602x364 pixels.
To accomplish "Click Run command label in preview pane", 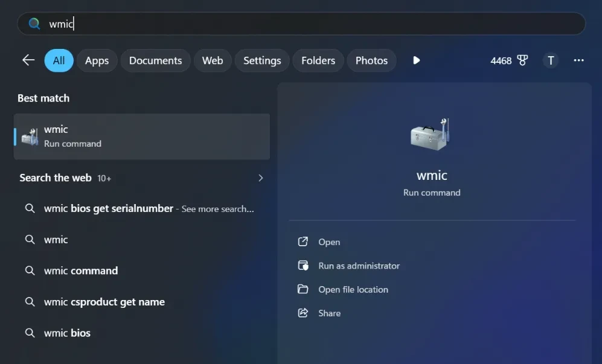I will pos(432,193).
